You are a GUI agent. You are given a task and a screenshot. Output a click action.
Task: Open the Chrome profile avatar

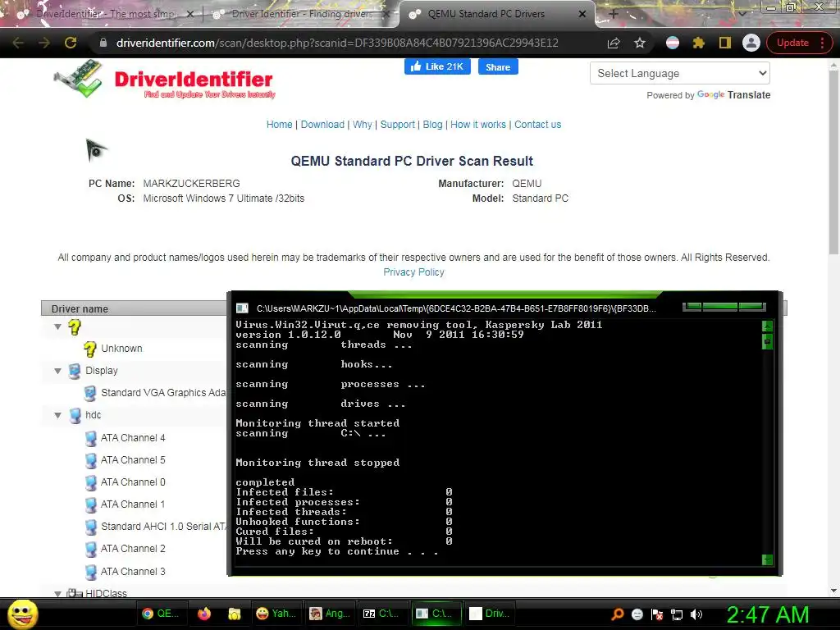point(751,43)
